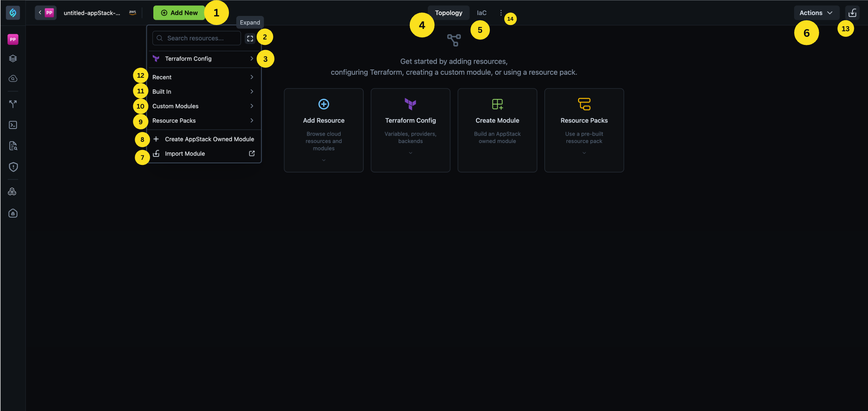This screenshot has height=411, width=868.
Task: Click the branch/merge icon in sidebar
Action: coord(13,104)
